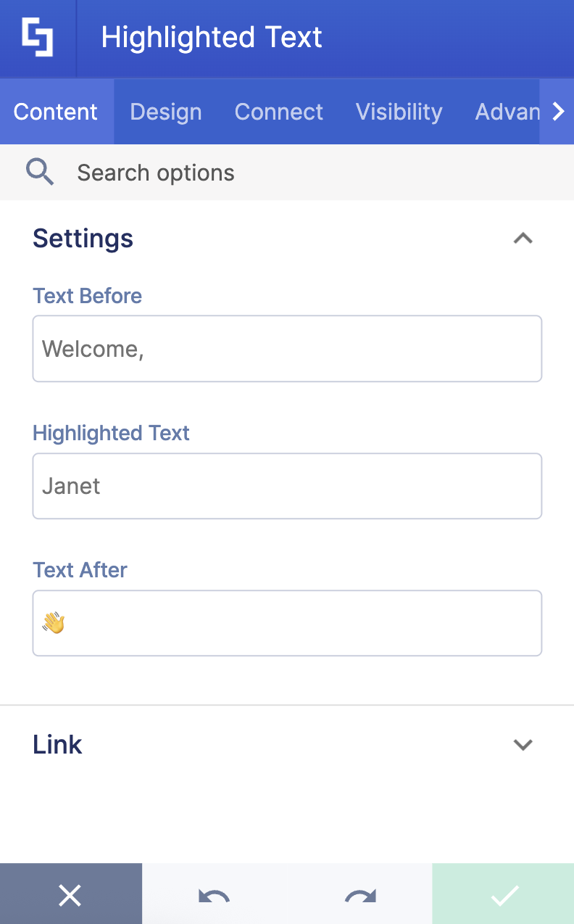The image size is (574, 924).
Task: Click the chevron beside the Settings heading
Action: pos(523,238)
